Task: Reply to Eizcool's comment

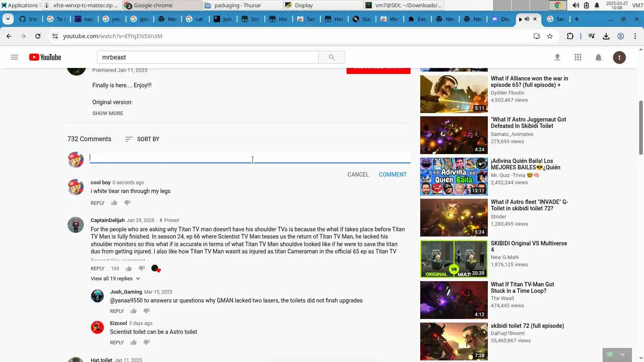Action: [x=117, y=343]
